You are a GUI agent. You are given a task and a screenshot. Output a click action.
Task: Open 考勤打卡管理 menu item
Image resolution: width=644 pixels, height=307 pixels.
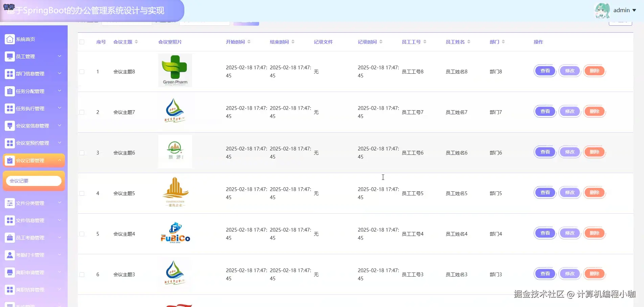tap(34, 255)
